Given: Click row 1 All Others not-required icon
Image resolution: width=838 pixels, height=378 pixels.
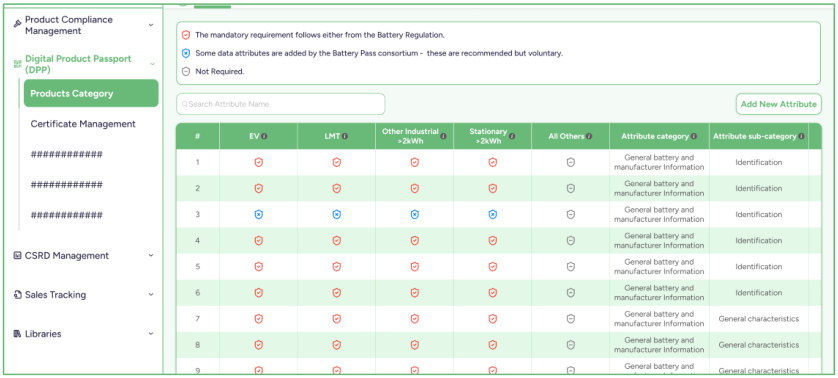Looking at the screenshot, I should tap(570, 162).
